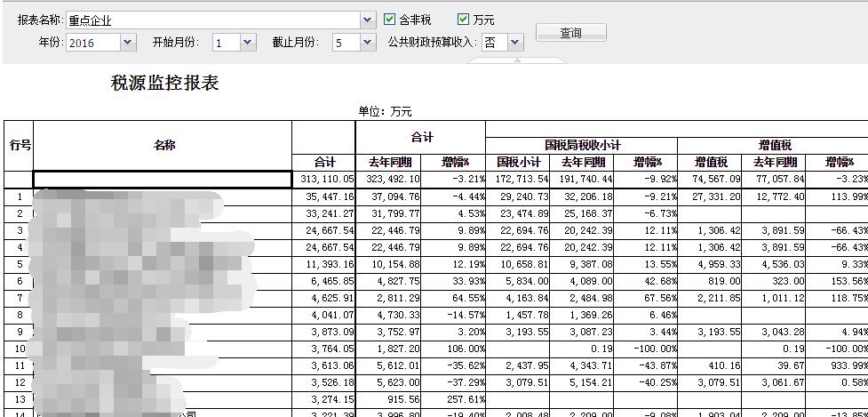Click the cell 257.61% in row 13
This screenshot has height=417, width=868.
[453, 400]
